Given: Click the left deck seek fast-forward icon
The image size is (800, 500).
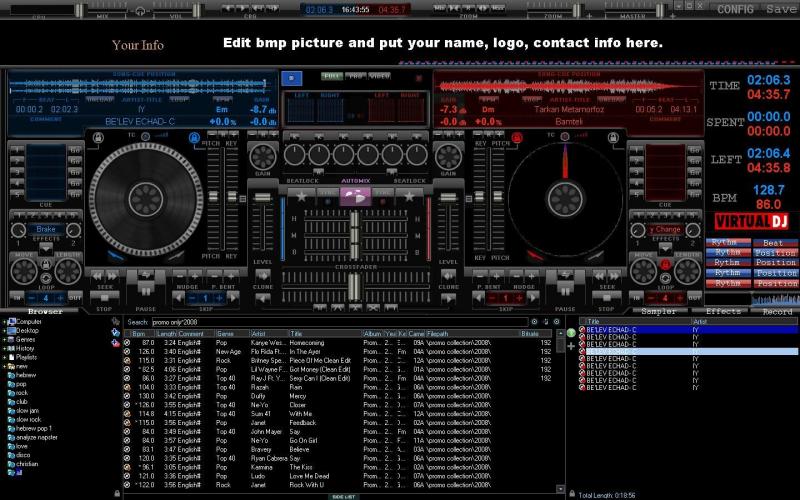Looking at the screenshot, I should (x=112, y=276).
